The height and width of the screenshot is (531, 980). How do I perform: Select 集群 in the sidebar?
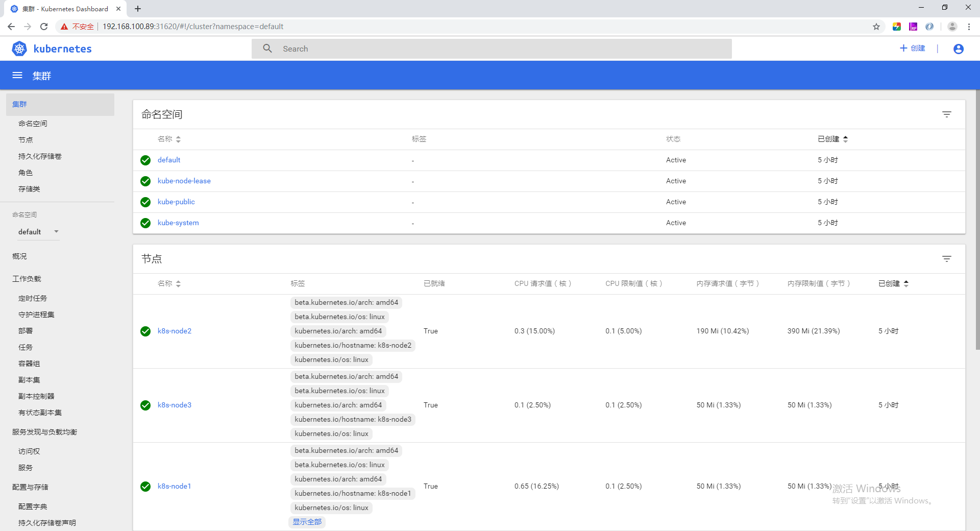point(60,104)
